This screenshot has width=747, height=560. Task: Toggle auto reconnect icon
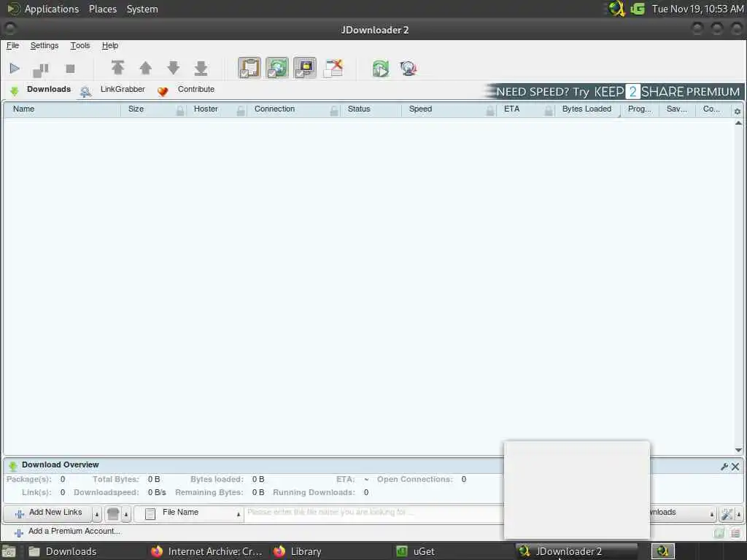click(x=276, y=68)
